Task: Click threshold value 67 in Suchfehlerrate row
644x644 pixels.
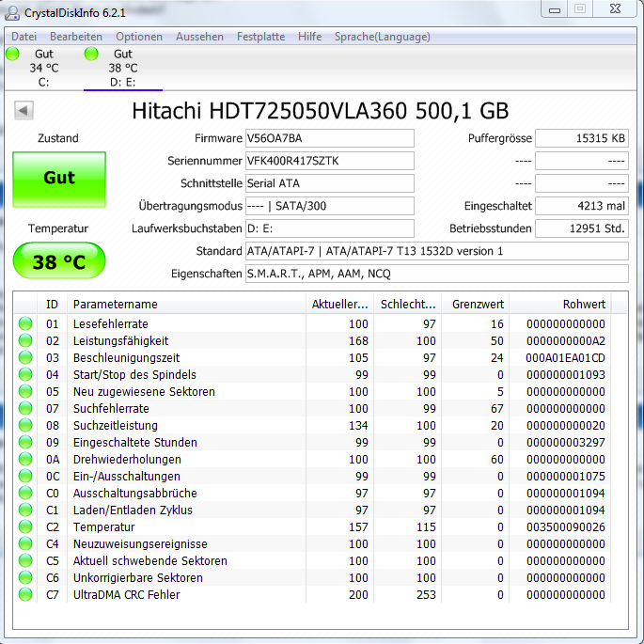Action: [497, 409]
